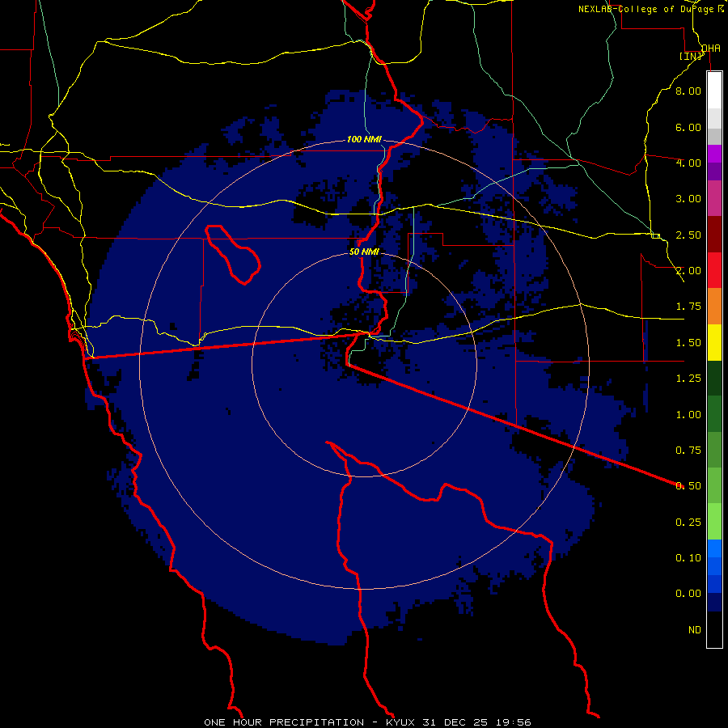Click the '0.50' legend value

688,486
